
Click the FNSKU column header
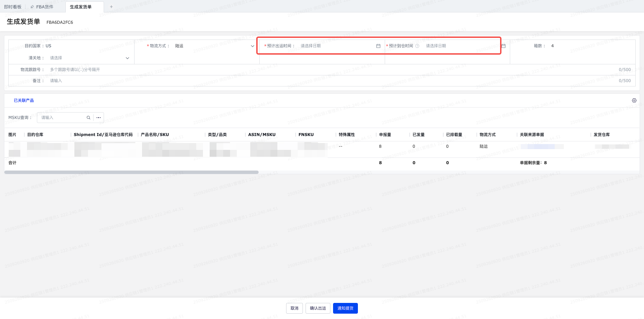click(x=306, y=135)
